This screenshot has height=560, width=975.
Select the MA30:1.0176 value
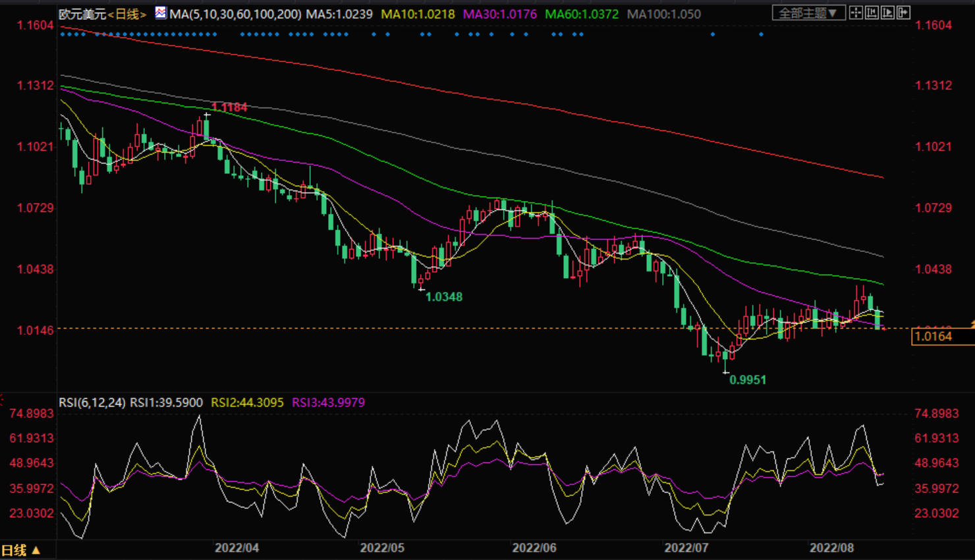(x=499, y=14)
